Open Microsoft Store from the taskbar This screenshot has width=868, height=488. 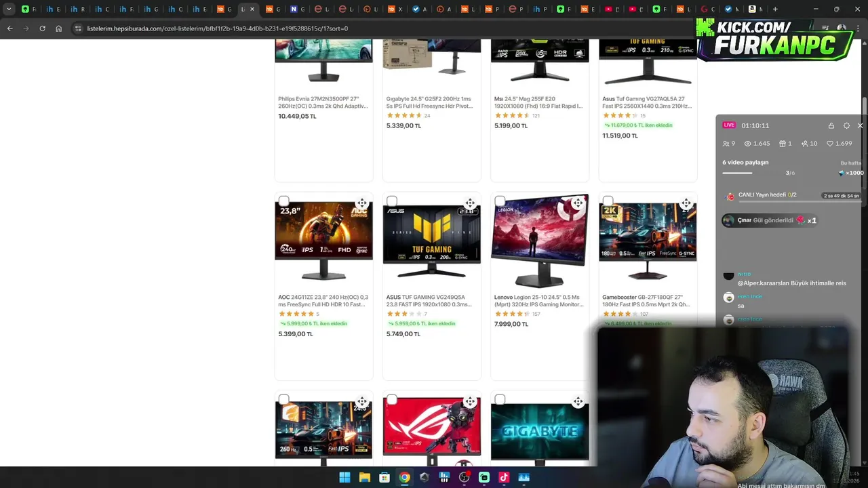pyautogui.click(x=384, y=477)
